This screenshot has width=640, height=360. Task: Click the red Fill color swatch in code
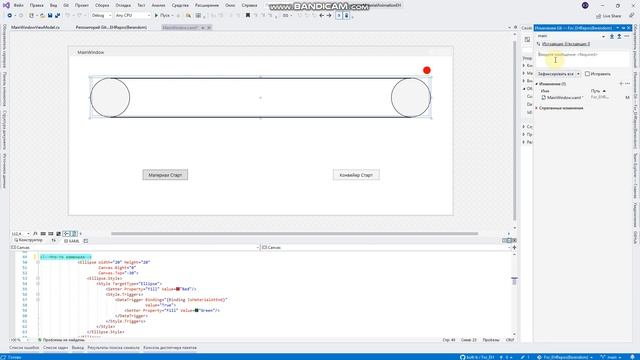(x=178, y=289)
